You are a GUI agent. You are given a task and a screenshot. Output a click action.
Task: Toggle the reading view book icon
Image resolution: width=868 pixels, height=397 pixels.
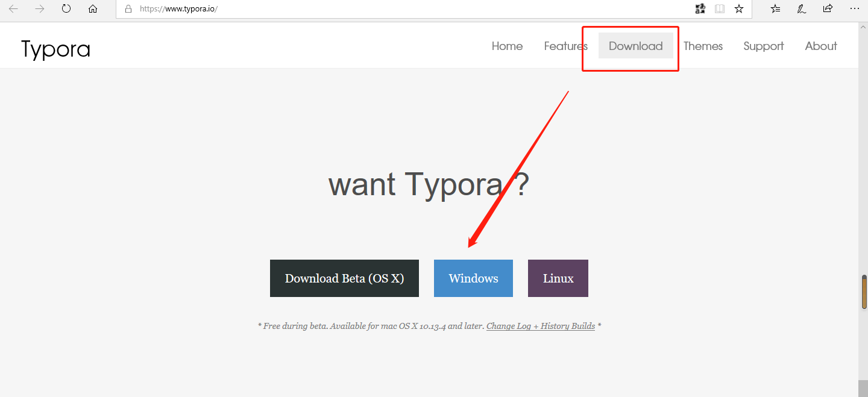720,9
